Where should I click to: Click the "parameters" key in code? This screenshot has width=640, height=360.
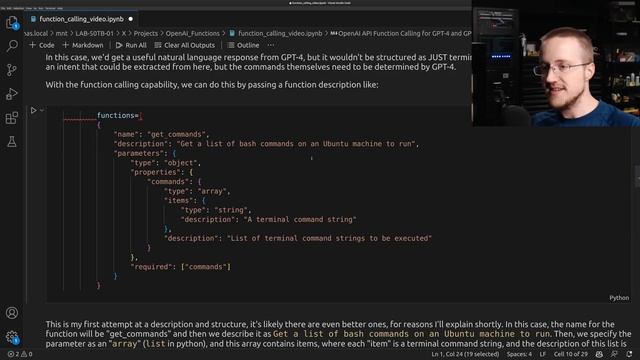tap(138, 153)
